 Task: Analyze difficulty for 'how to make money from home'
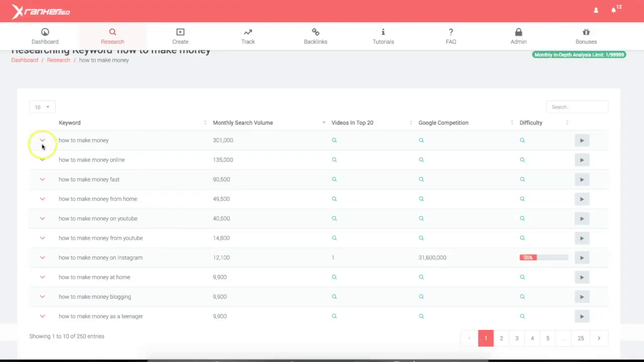[x=522, y=199]
